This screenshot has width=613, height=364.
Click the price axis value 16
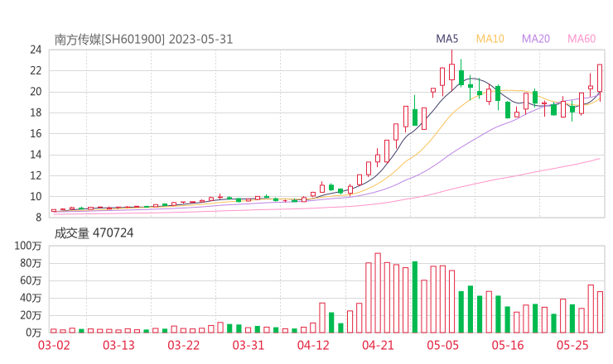(x=36, y=133)
